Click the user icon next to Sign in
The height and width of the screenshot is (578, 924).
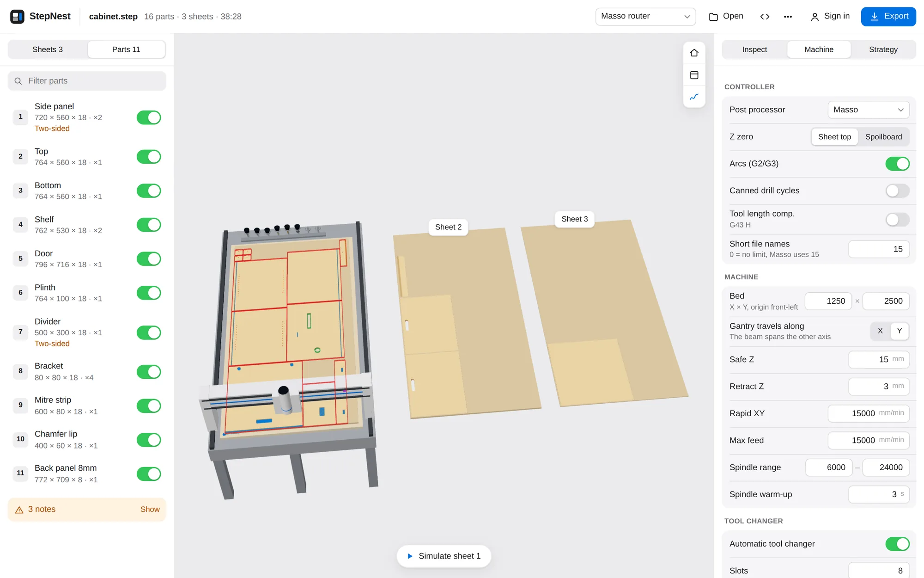coord(815,17)
